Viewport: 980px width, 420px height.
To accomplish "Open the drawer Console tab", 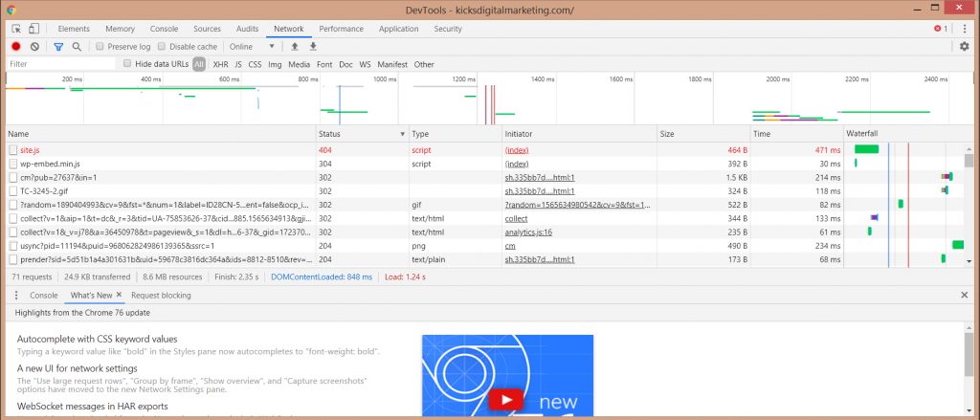I will click(44, 295).
